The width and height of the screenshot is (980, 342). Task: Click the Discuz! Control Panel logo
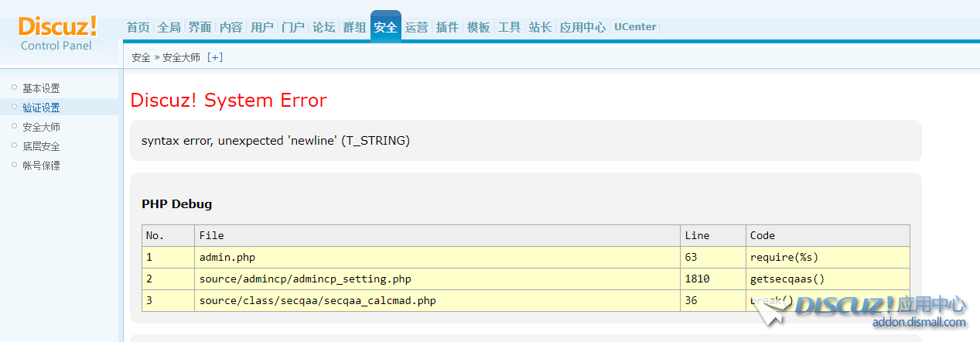point(57,32)
